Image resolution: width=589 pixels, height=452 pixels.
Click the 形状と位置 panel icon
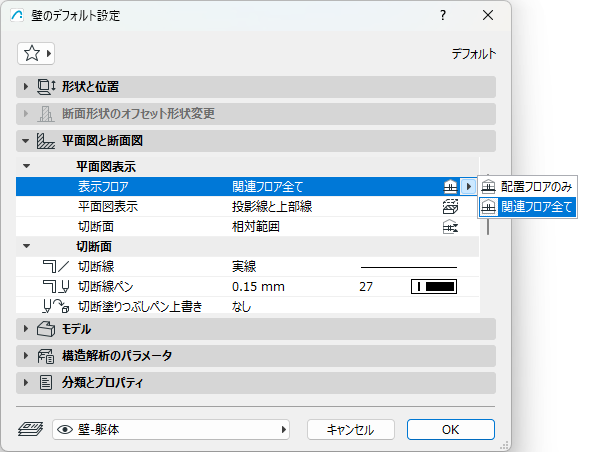(46, 87)
